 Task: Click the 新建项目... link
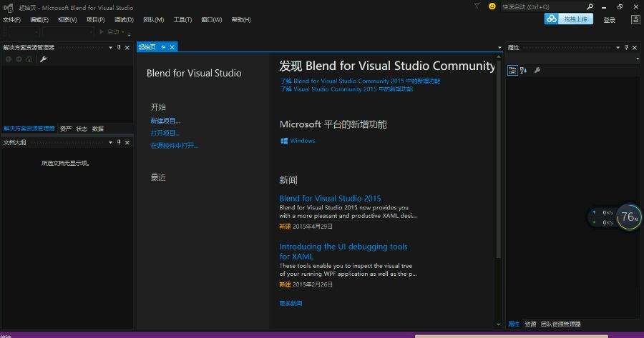pyautogui.click(x=165, y=121)
